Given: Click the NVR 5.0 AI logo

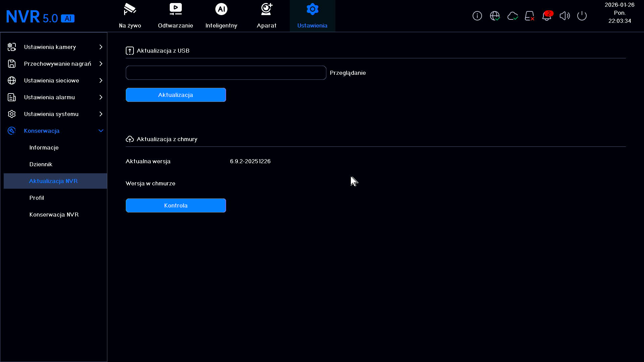Looking at the screenshot, I should [x=40, y=17].
